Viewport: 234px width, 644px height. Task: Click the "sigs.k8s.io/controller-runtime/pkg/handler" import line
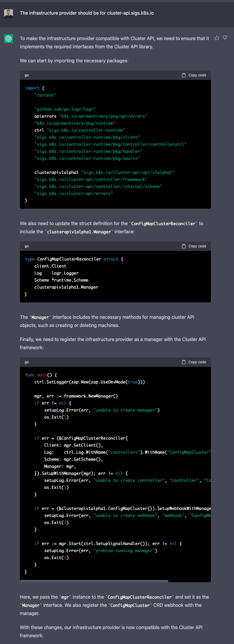[x=88, y=151]
